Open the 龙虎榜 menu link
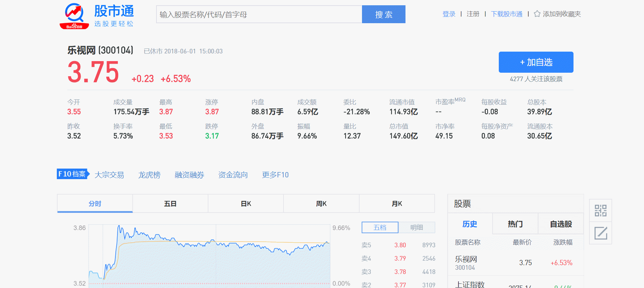Screen dimensions: 644x288 point(149,175)
